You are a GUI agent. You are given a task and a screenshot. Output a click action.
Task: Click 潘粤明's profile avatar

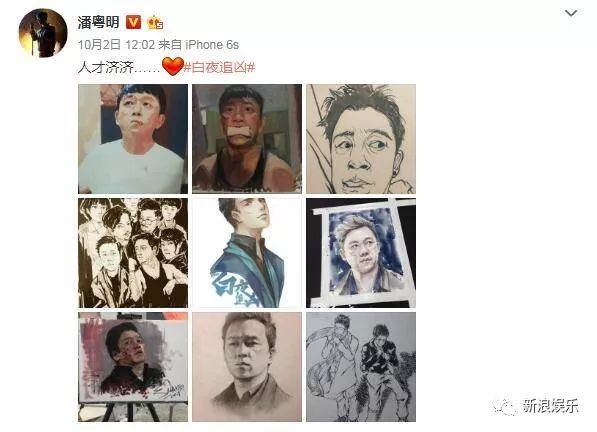click(43, 33)
